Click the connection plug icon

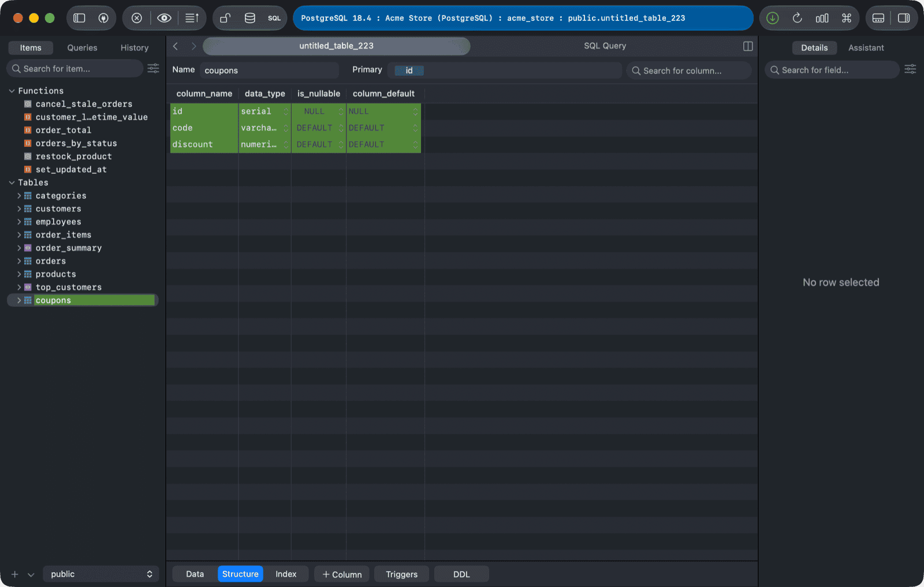(x=103, y=18)
